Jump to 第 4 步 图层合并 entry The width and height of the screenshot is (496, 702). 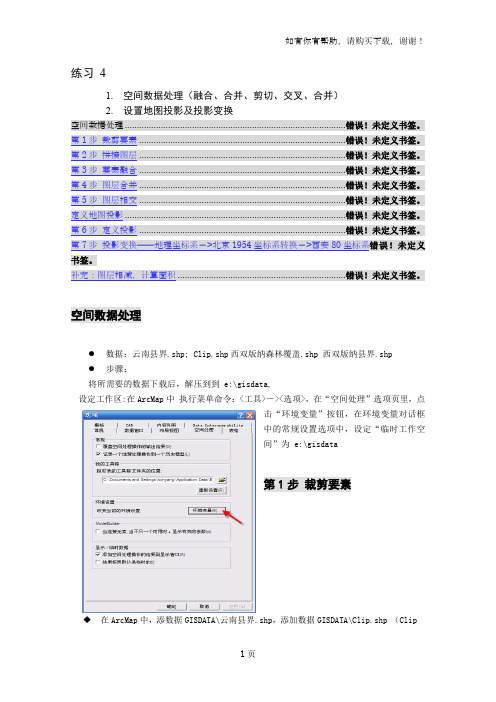104,185
